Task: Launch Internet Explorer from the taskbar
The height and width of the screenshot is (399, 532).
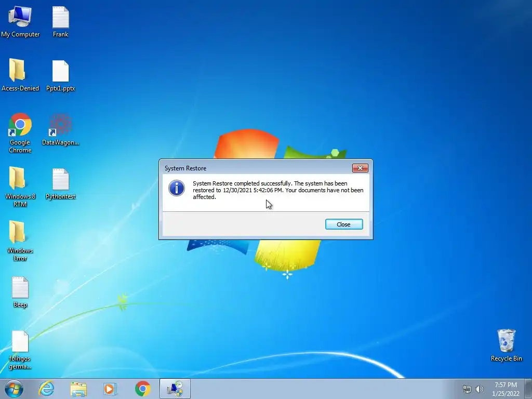Action: point(46,389)
